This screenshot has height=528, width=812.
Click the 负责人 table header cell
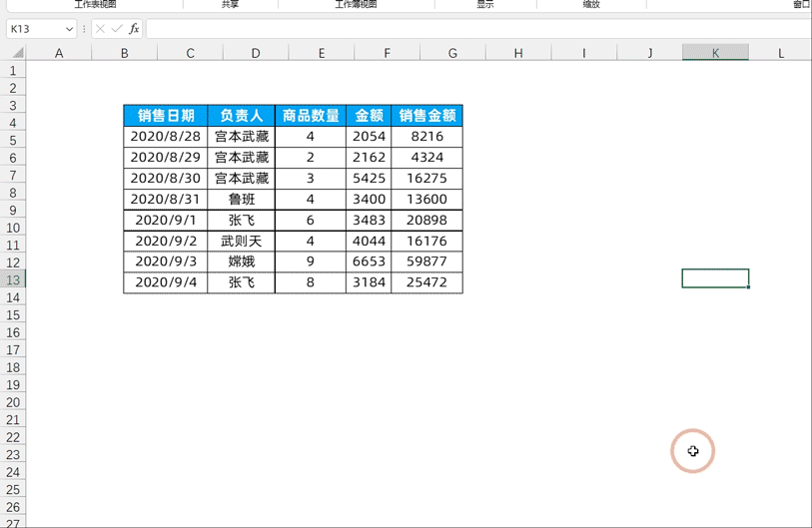pos(242,116)
